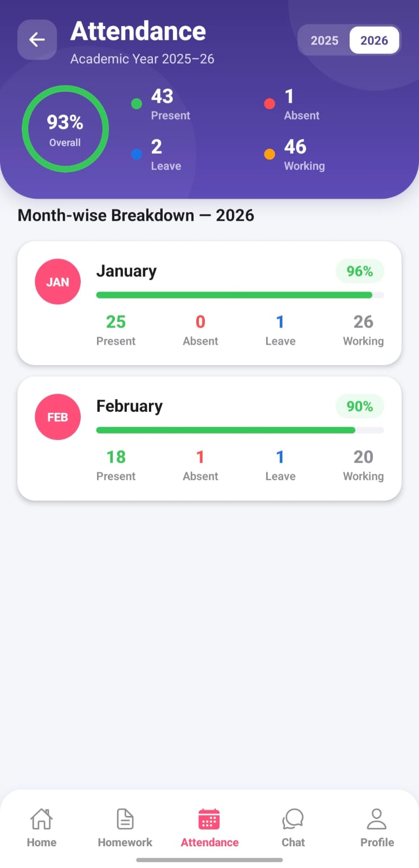Screen dimensions: 419x868
Task: Tap the FEB month badge
Action: click(57, 417)
